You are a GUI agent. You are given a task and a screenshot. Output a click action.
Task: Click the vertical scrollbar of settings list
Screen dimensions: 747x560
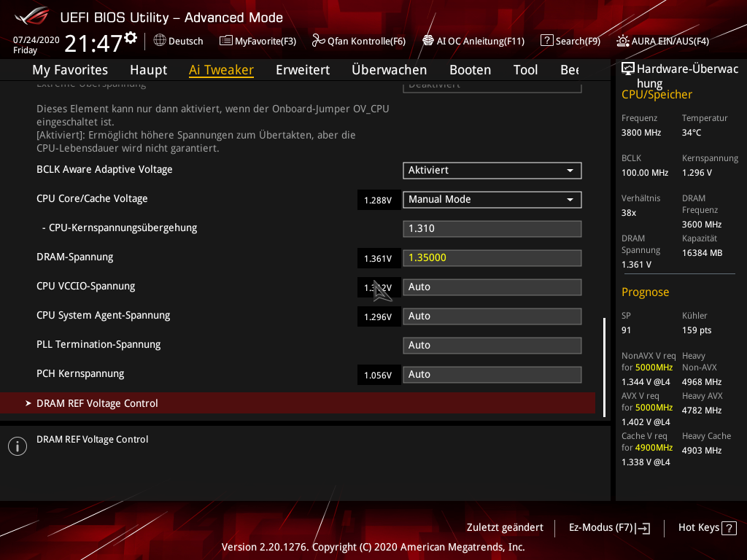point(605,367)
